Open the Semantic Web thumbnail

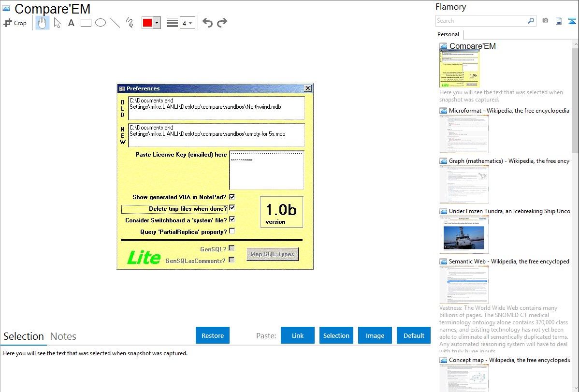[x=464, y=285]
